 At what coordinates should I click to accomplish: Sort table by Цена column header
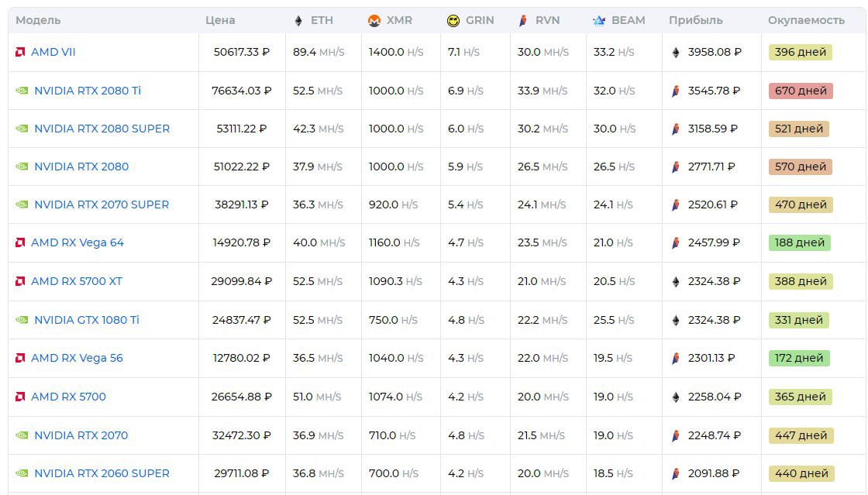[220, 20]
